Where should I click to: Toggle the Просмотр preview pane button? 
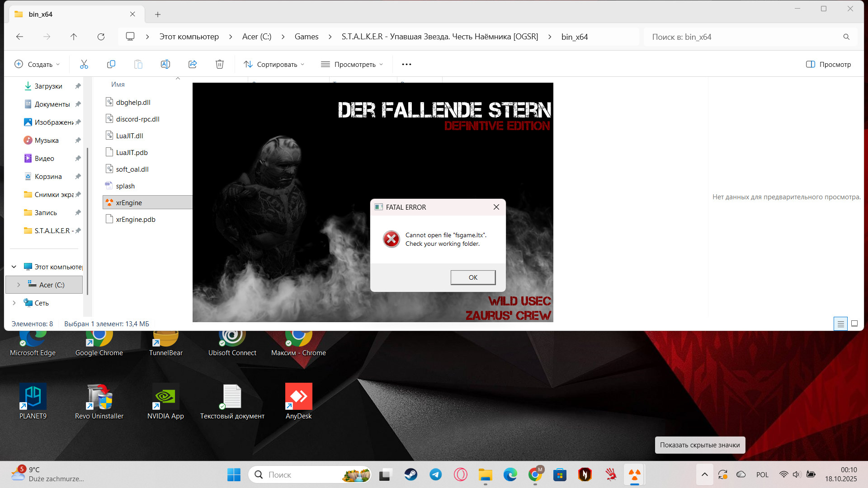point(828,64)
